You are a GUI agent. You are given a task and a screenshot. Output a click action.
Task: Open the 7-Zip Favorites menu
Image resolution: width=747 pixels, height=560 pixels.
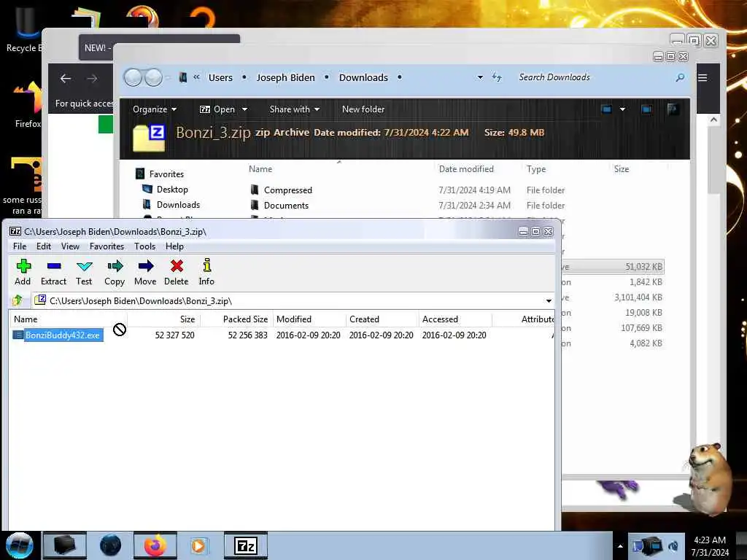107,246
